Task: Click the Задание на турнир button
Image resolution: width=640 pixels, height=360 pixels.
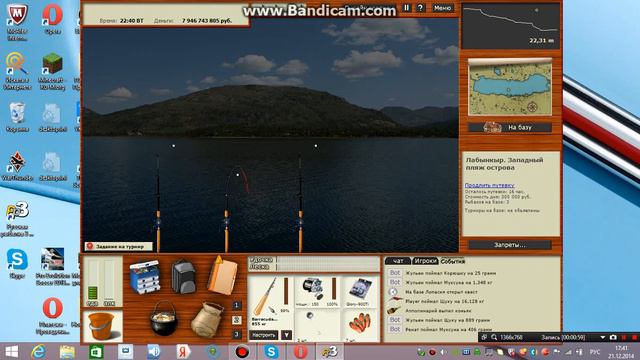Action: pos(119,246)
